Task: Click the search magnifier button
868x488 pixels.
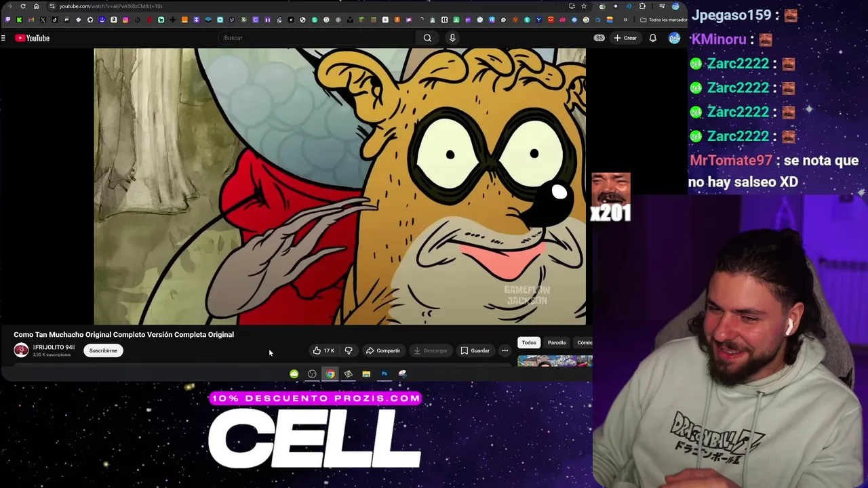Action: [427, 38]
